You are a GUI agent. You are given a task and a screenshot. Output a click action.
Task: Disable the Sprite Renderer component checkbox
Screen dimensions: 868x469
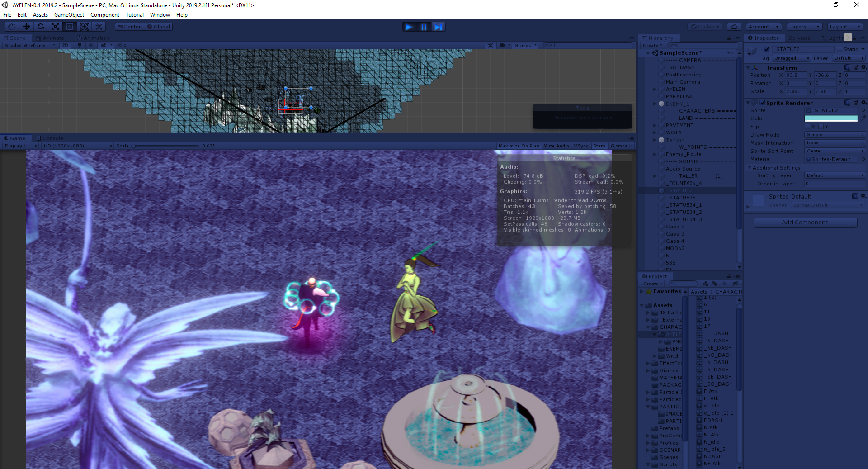[x=763, y=103]
